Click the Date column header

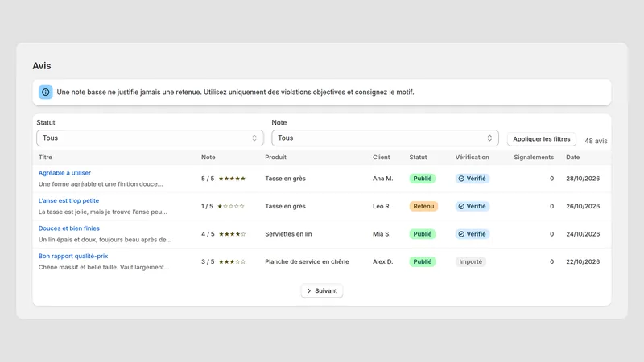click(x=572, y=157)
